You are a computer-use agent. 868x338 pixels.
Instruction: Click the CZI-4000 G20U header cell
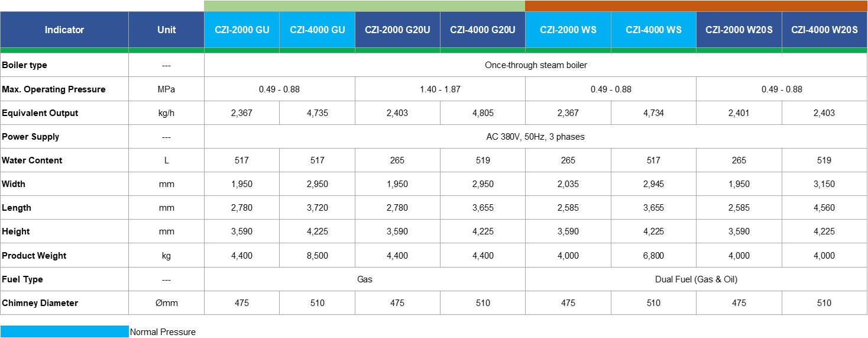(x=482, y=30)
